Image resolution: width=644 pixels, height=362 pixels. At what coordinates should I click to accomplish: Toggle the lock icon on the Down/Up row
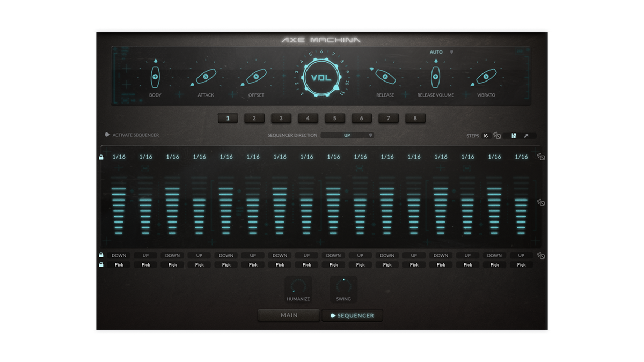[x=101, y=255]
